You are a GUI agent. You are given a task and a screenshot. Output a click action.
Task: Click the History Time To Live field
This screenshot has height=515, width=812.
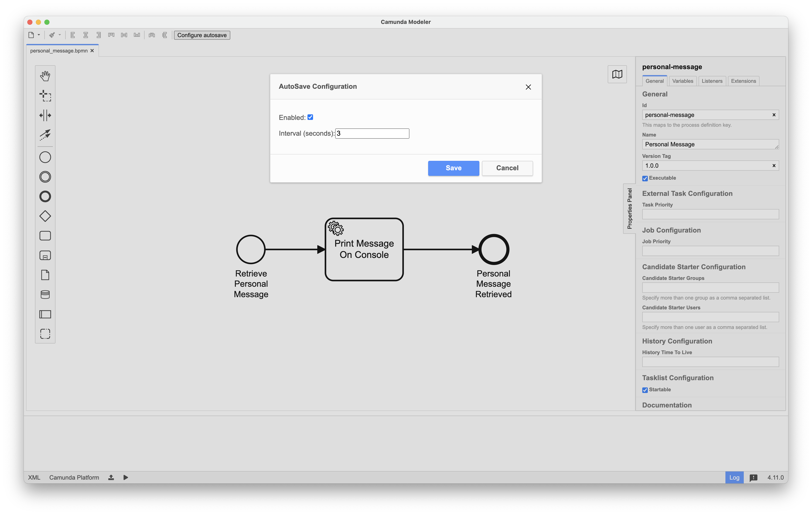tap(710, 362)
